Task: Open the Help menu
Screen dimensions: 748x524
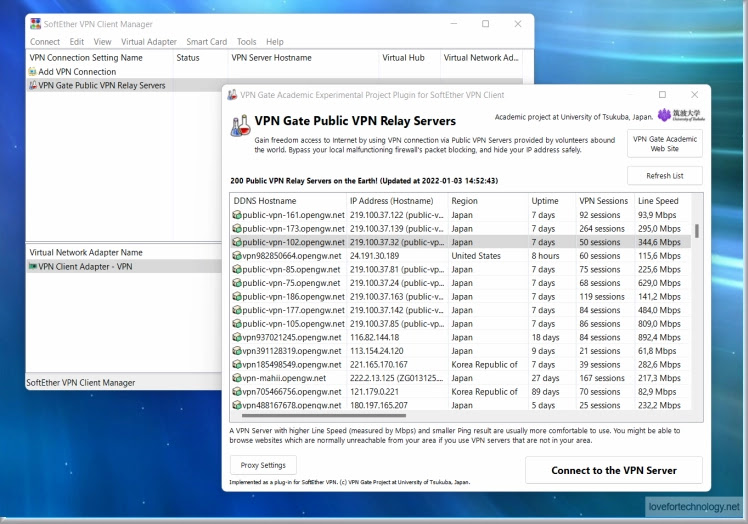Action: pyautogui.click(x=275, y=42)
